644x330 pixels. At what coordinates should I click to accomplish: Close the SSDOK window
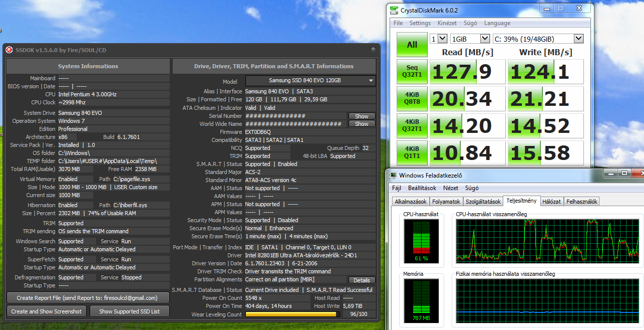pos(373,50)
